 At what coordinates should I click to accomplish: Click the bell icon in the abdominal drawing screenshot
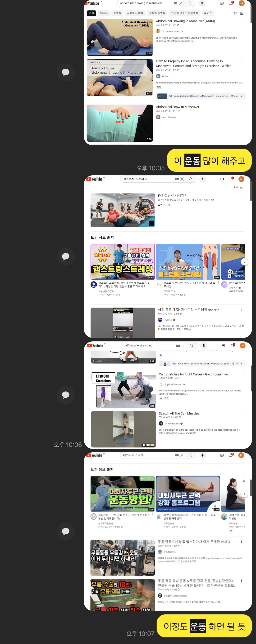point(231,3)
